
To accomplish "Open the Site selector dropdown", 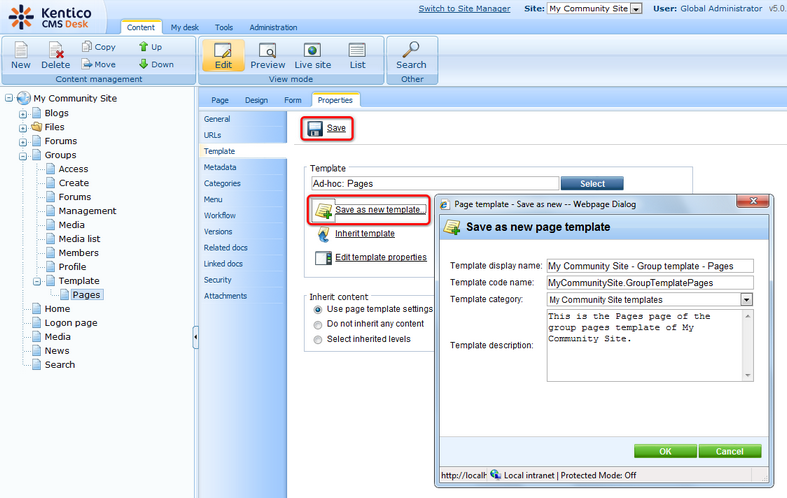I will (x=636, y=9).
